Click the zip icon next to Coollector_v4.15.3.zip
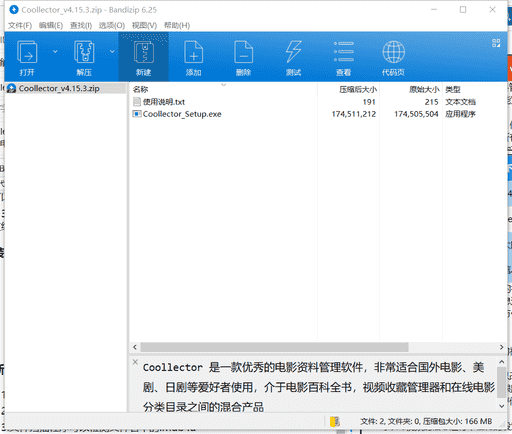 click(x=12, y=88)
